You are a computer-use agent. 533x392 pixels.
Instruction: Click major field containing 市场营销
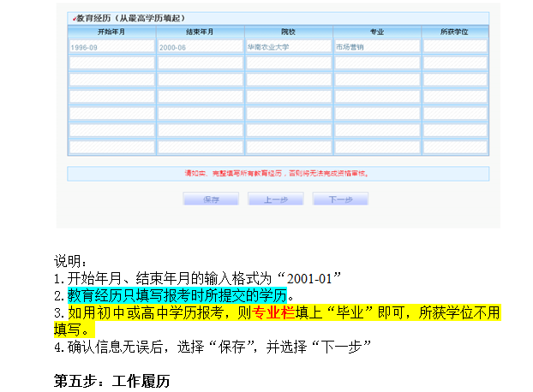point(377,46)
